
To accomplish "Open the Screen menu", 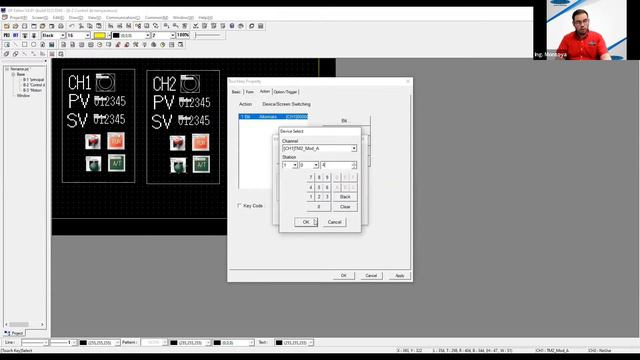I will [x=40, y=18].
